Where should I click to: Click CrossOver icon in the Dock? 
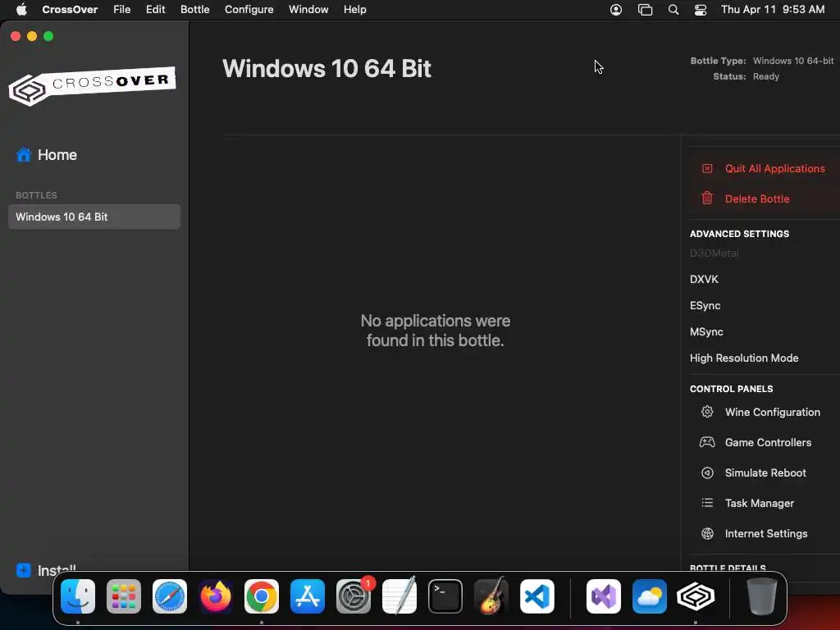pyautogui.click(x=696, y=596)
